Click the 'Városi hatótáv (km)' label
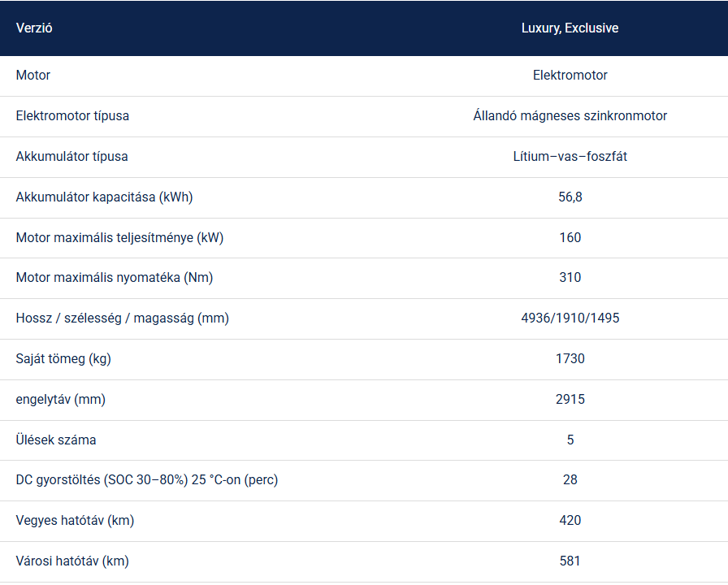The width and height of the screenshot is (728, 585). [x=72, y=561]
